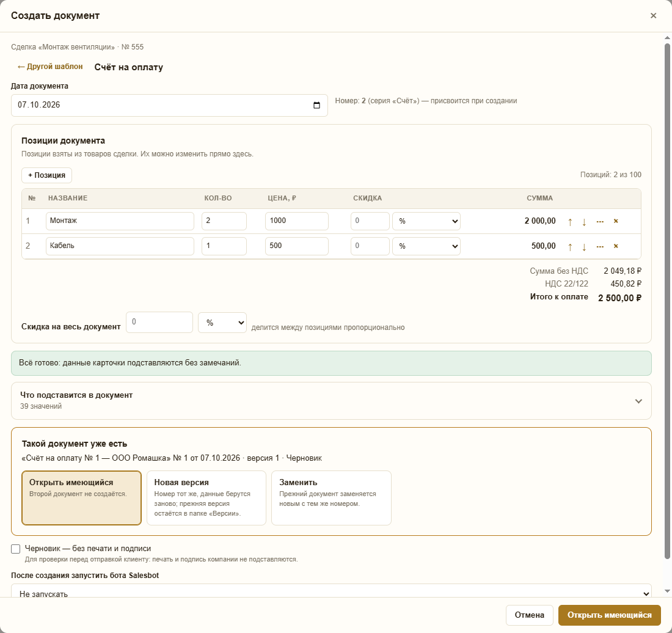Edit quantity field for Кабель

224,246
